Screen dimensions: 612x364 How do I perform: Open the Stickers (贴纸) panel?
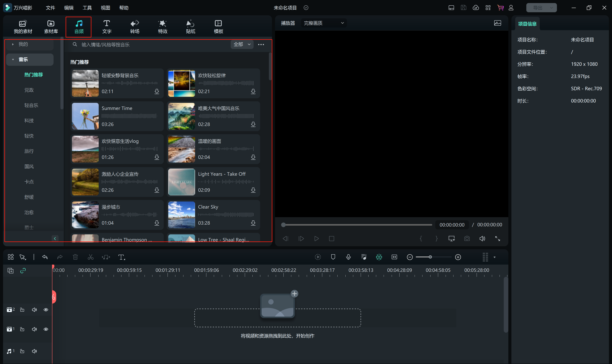click(190, 27)
